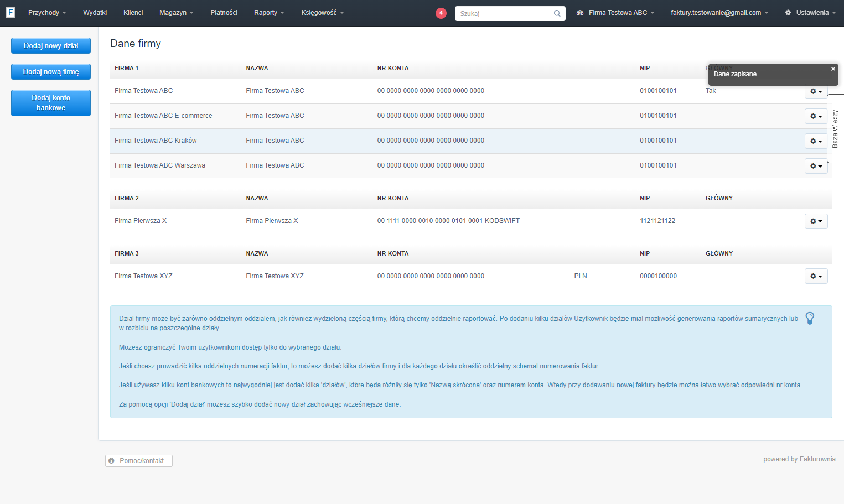Open Firma Testowa ABC company switcher
The height and width of the screenshot is (504, 844).
tap(615, 13)
